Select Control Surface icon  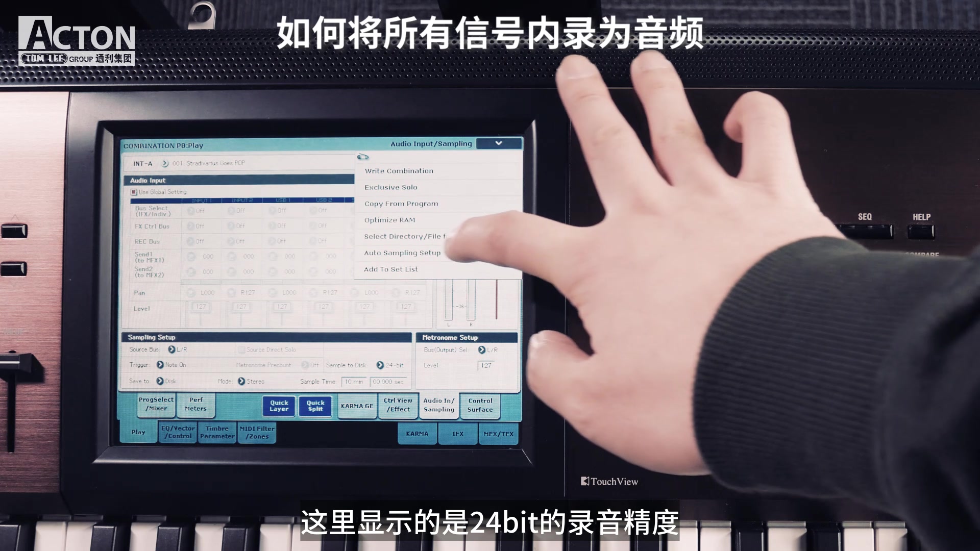coord(481,405)
